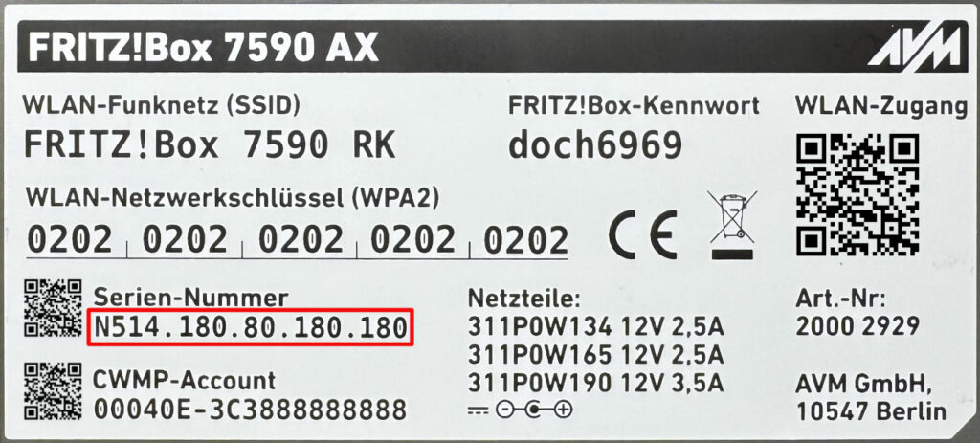Viewport: 980px width, 443px height.
Task: Click the "AVM GmbH," text
Action: tap(865, 385)
